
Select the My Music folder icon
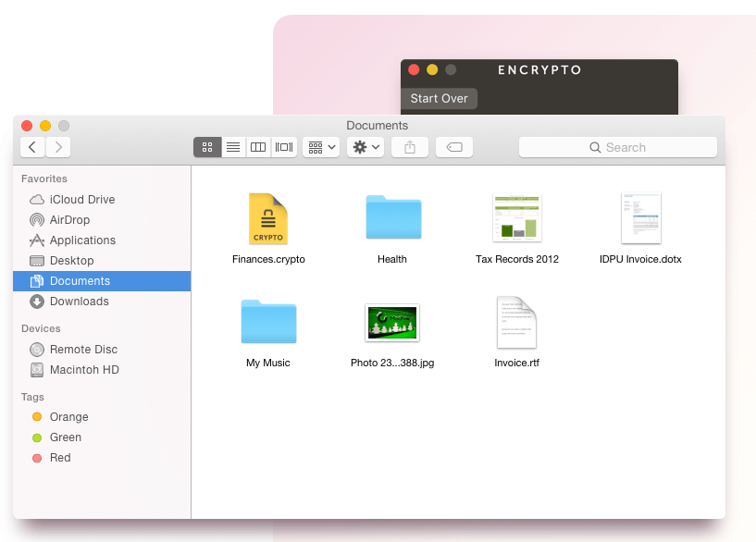point(268,321)
